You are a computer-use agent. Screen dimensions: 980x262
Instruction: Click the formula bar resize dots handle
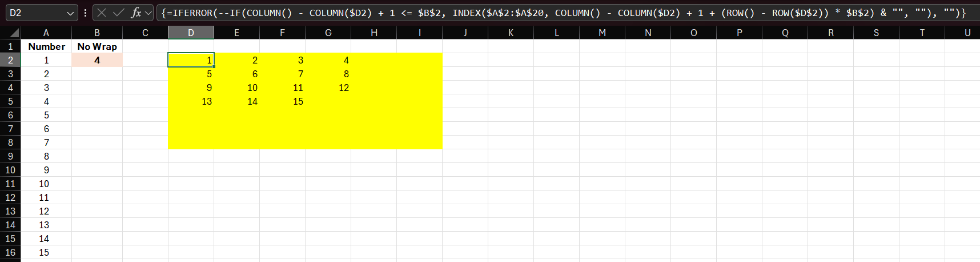(x=85, y=13)
